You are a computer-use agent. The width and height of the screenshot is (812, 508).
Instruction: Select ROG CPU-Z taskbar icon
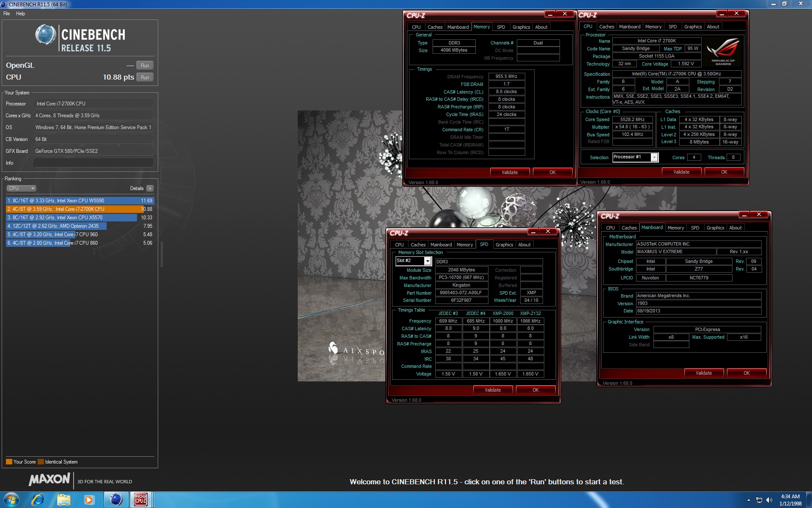click(x=140, y=500)
